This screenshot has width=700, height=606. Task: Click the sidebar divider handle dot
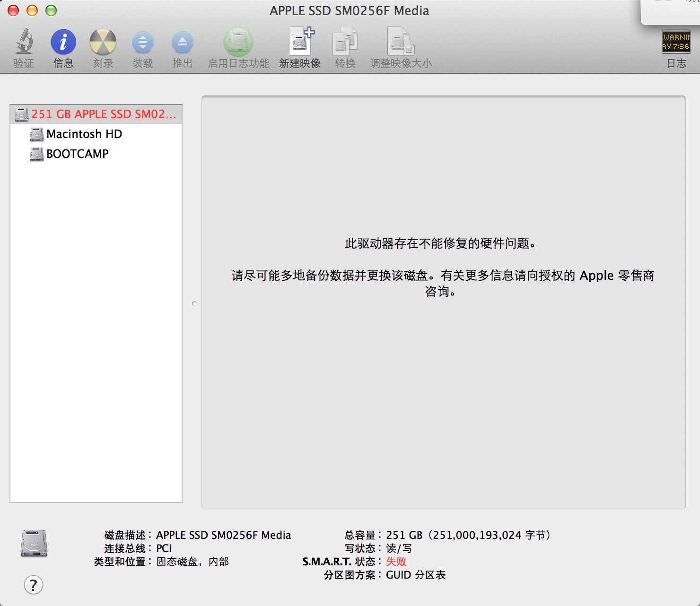[194, 303]
